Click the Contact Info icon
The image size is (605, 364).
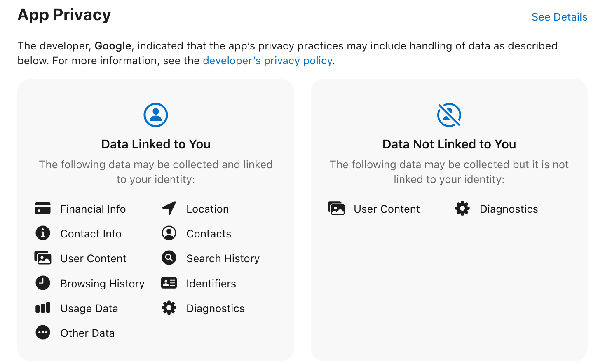point(43,233)
